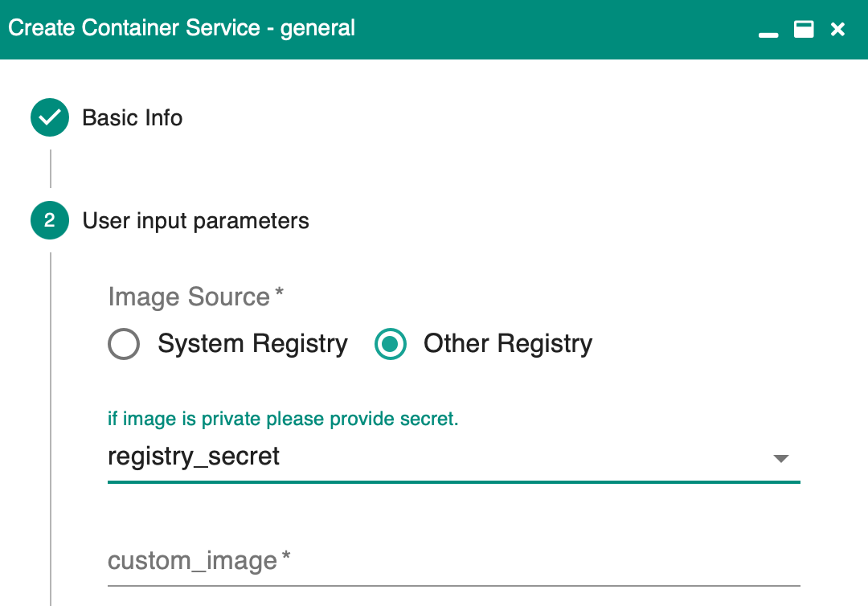Go to the Basic Info step

(x=133, y=118)
